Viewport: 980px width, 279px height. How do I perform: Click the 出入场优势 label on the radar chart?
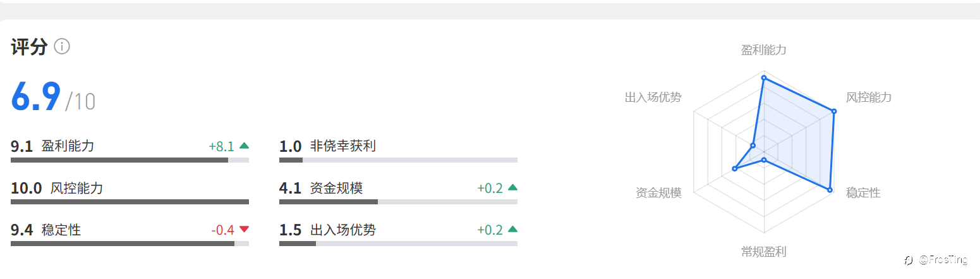(653, 97)
